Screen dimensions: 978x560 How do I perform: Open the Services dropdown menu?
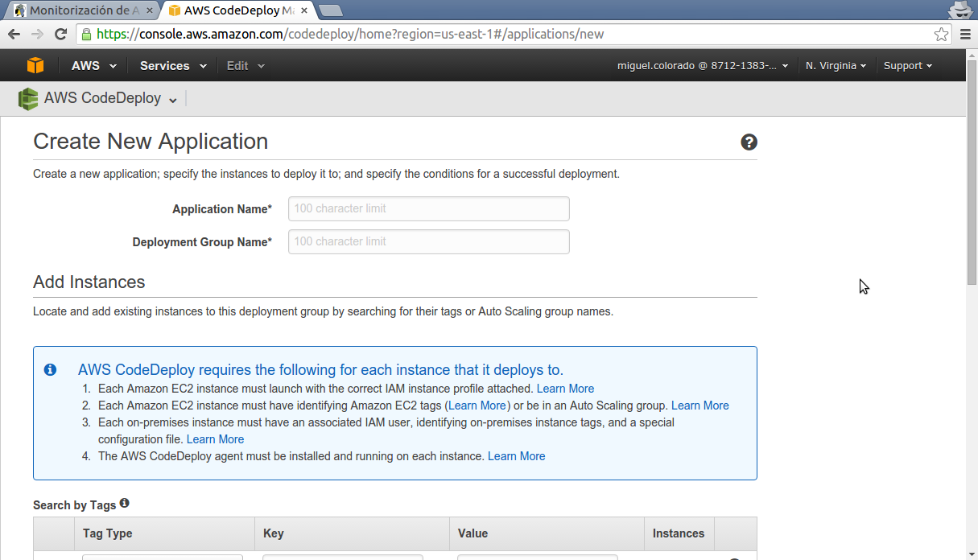click(173, 66)
